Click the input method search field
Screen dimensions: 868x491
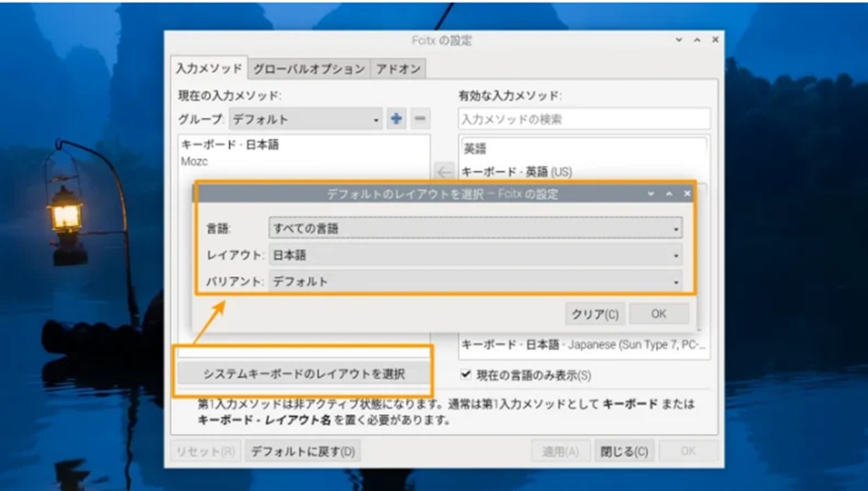pyautogui.click(x=584, y=119)
